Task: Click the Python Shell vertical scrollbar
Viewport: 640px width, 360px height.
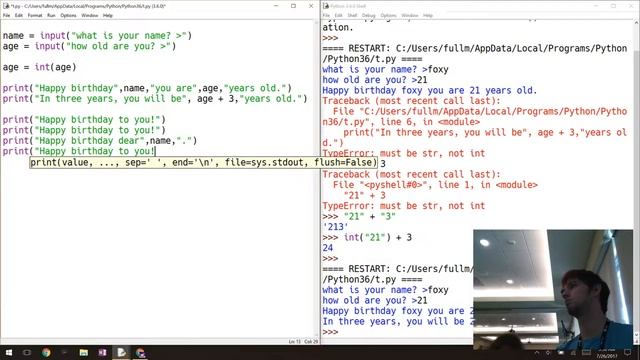Action: coord(637,180)
